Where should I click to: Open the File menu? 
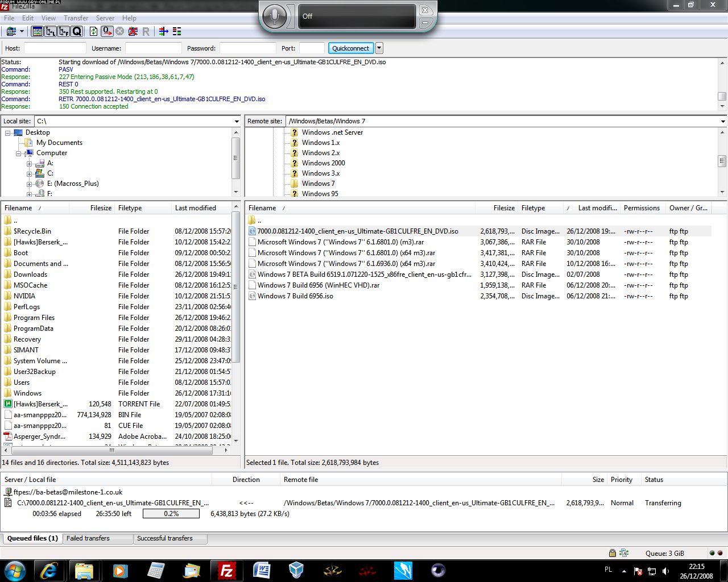click(9, 18)
